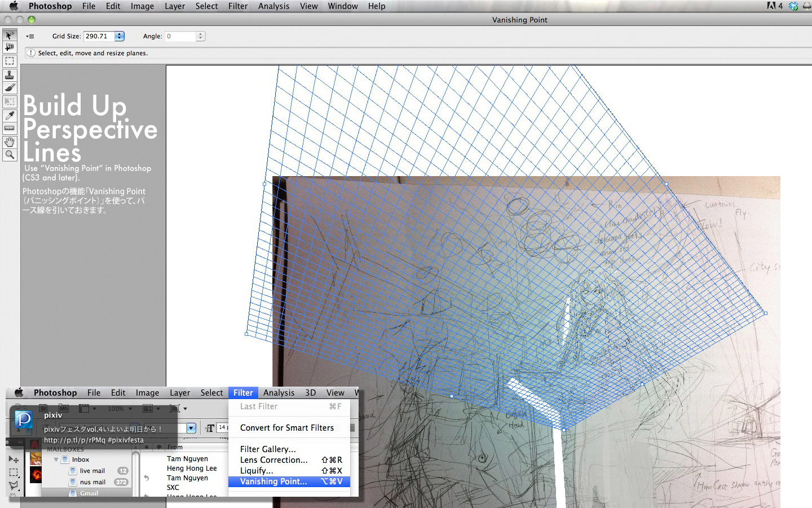Select the Eyedropper tool
The width and height of the screenshot is (812, 508).
coord(10,116)
